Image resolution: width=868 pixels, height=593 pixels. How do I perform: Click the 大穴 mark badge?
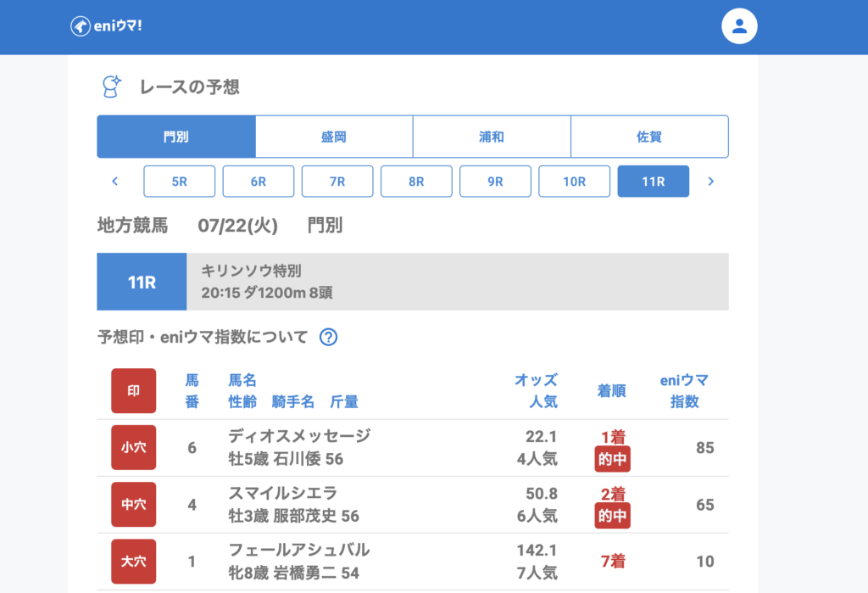click(134, 561)
